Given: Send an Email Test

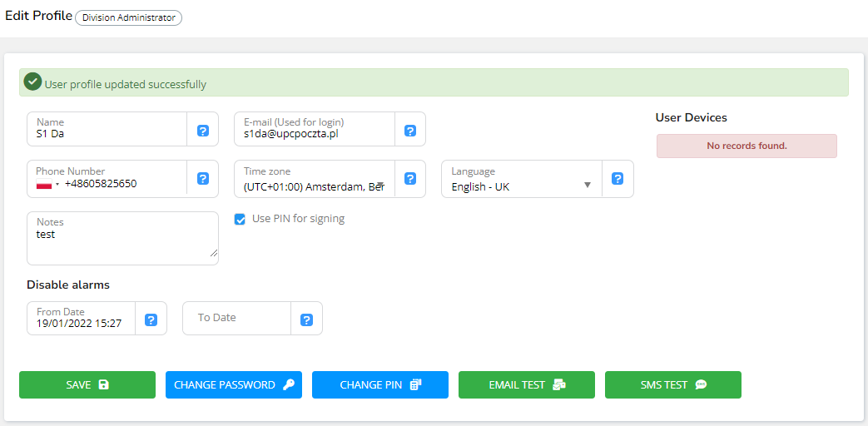Looking at the screenshot, I should [x=527, y=385].
